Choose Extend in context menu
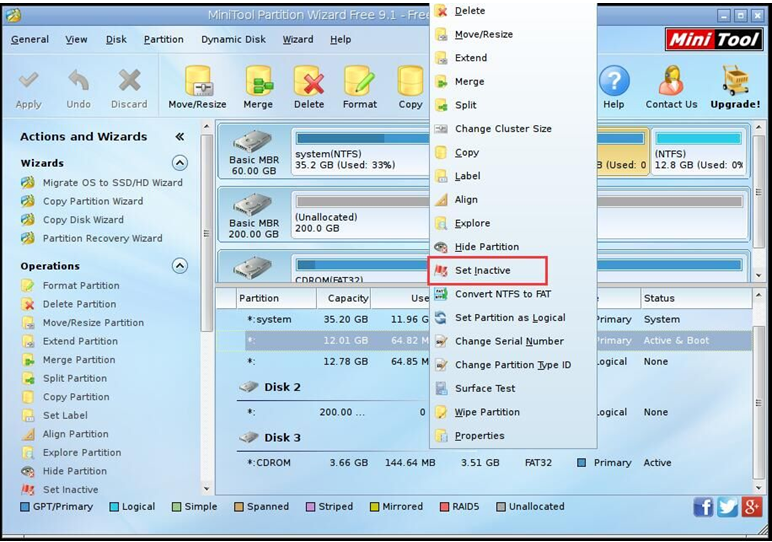 click(x=513, y=58)
